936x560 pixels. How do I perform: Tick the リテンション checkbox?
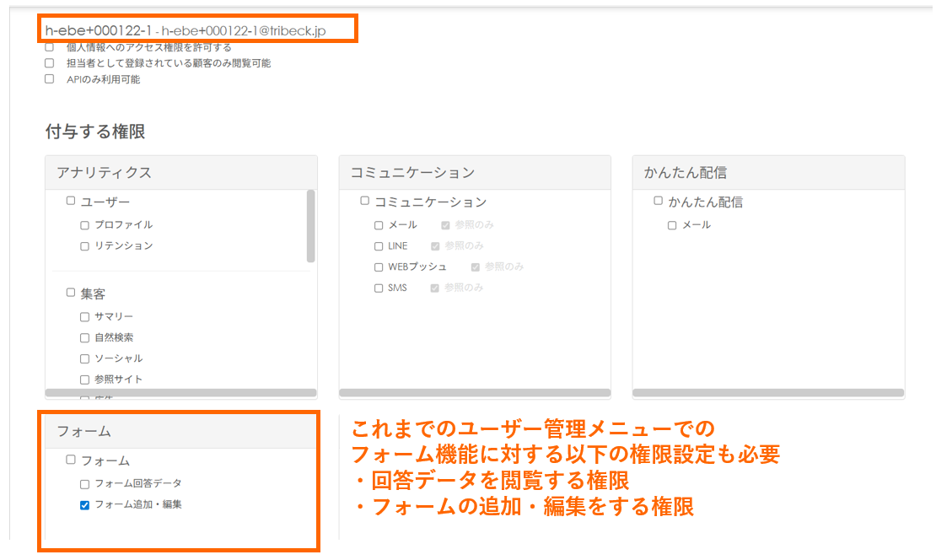tap(84, 246)
